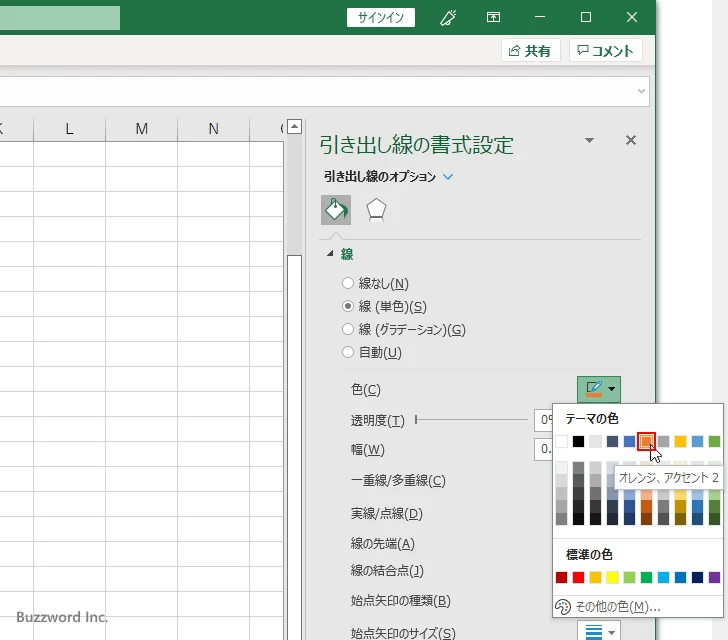Click the 始点矢印の種類(B) label

[x=400, y=601]
